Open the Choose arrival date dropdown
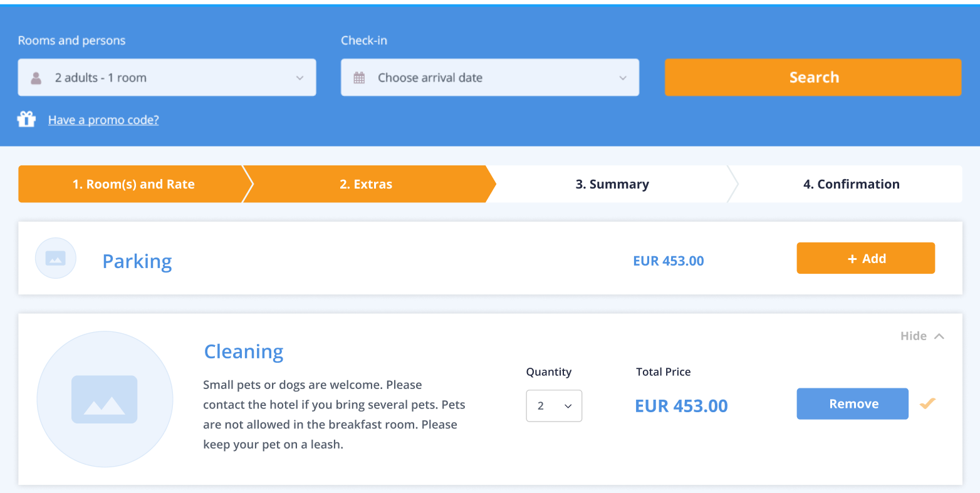Screen dimensions: 980x493 (x=490, y=78)
